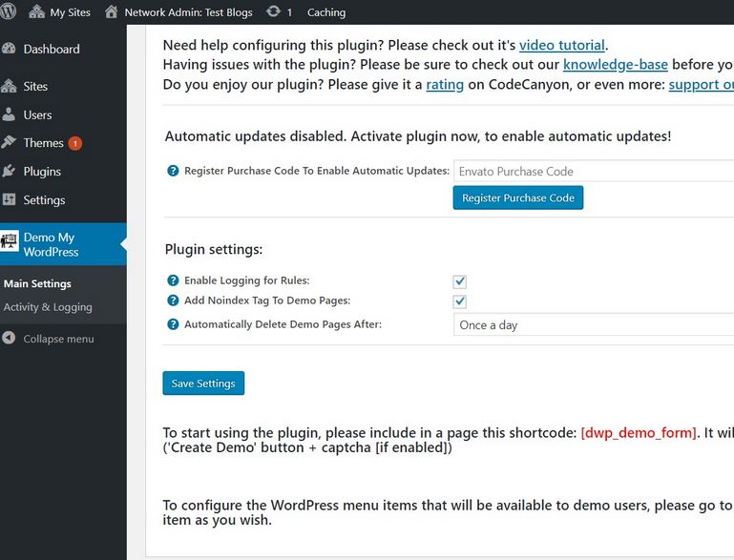Click the Demo My WordPress plugin icon
This screenshot has height=560, width=734.
9,241
